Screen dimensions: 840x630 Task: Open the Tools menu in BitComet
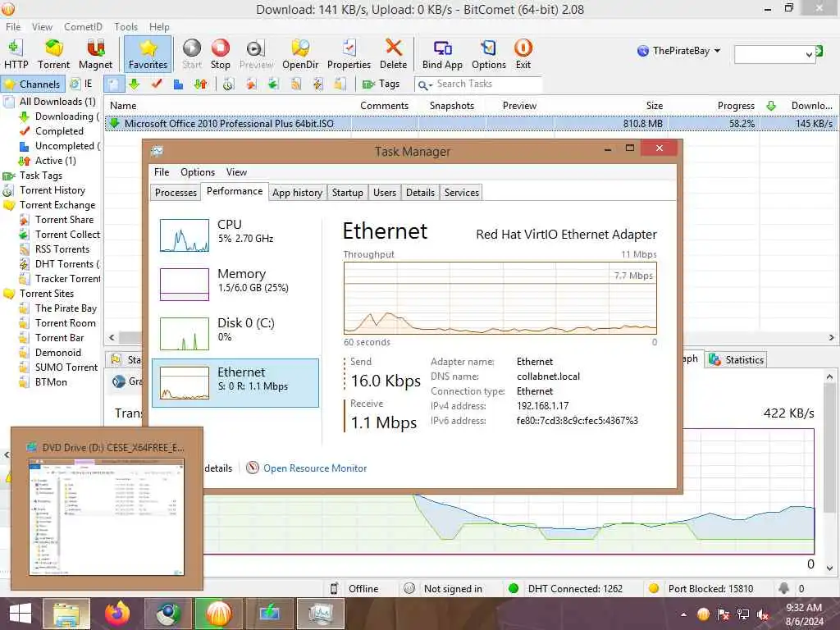pos(126,27)
